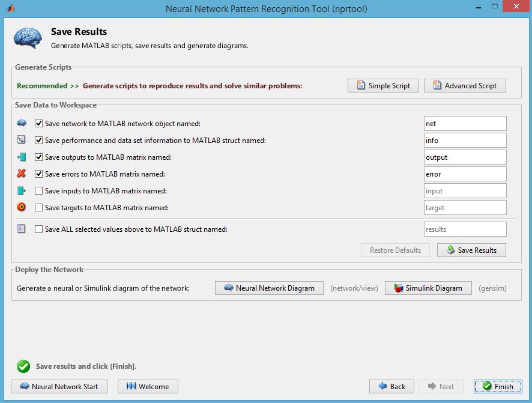Click the outputs icon beside the save outputs row

coord(22,157)
